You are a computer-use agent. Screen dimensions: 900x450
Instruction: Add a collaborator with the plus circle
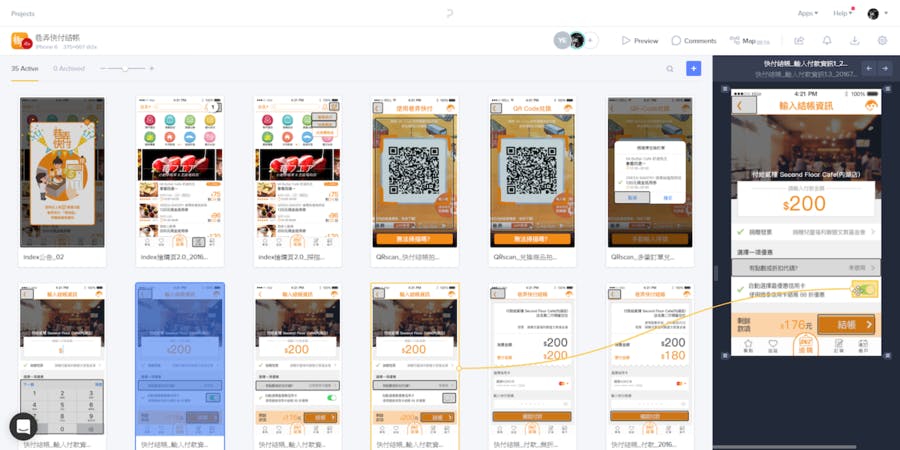(591, 40)
